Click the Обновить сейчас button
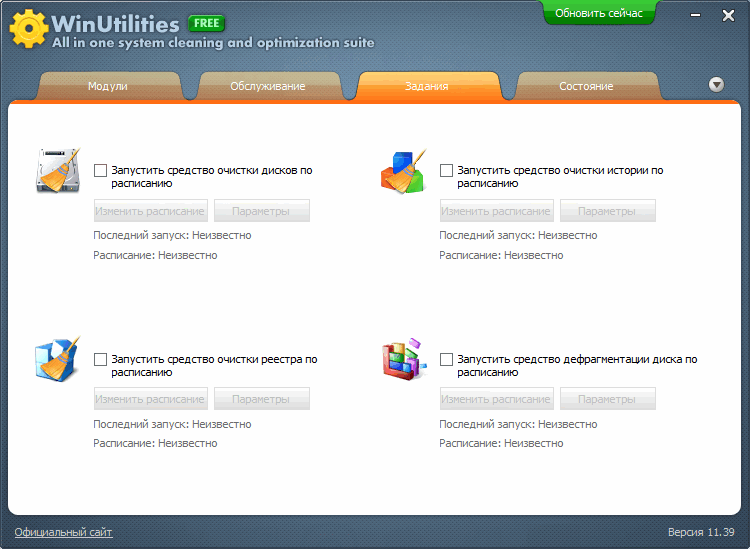Screen dimensions: 750x549 point(599,12)
